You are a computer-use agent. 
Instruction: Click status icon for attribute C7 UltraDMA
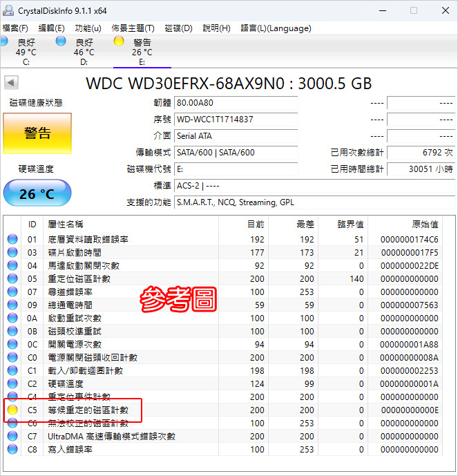[x=12, y=436]
